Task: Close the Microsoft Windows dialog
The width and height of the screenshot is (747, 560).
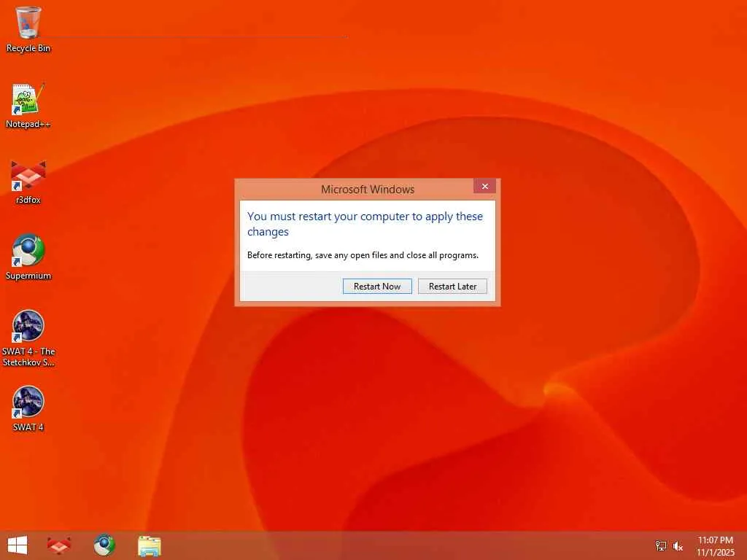Action: [x=484, y=186]
